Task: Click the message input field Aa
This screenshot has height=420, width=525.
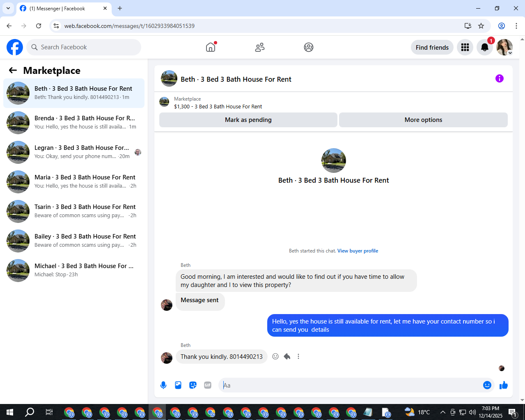Action: tap(351, 385)
